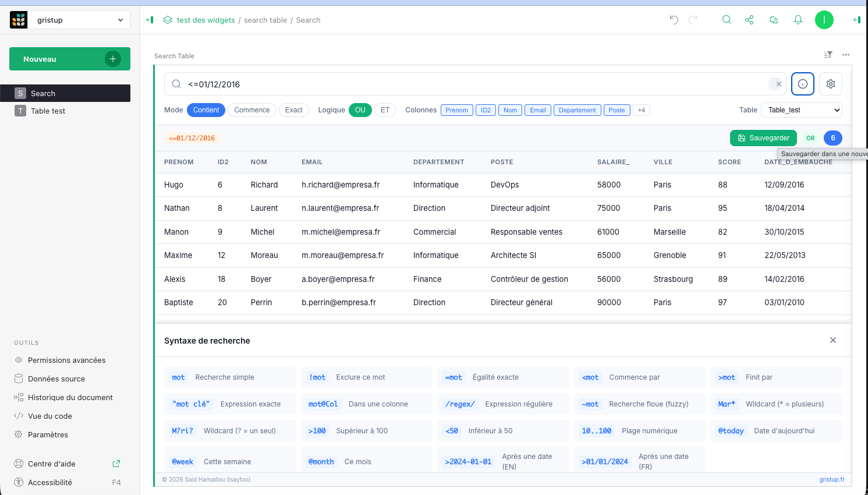
Task: Click the green user avatar circle
Action: pos(824,20)
